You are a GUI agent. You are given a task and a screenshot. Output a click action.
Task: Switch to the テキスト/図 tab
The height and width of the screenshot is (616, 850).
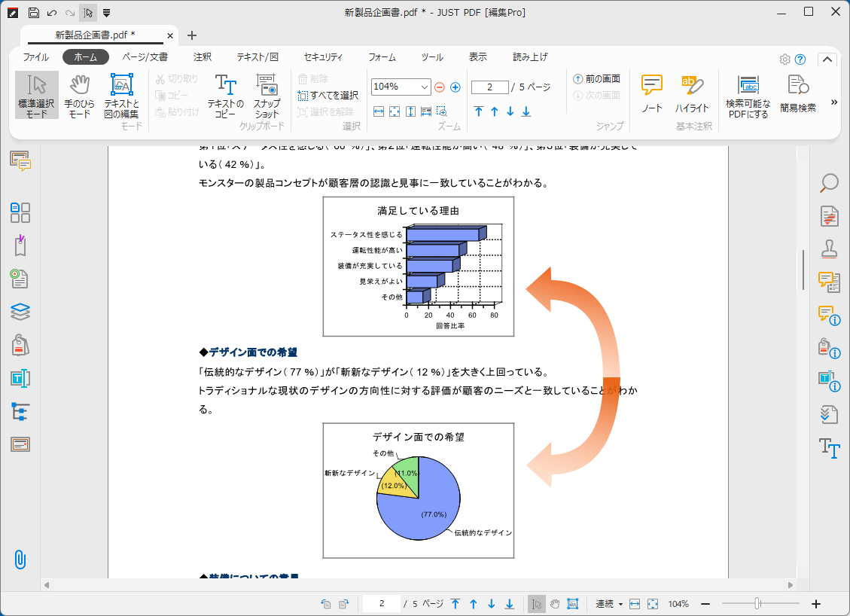[x=257, y=57]
